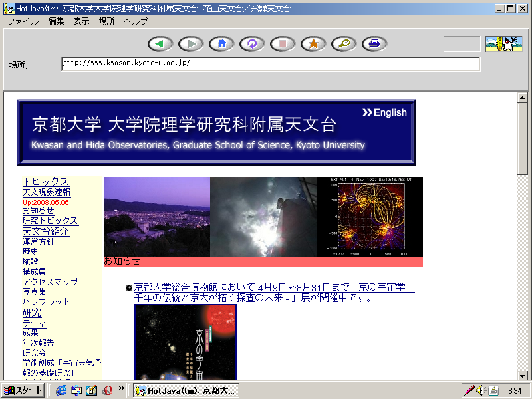Image resolution: width=532 pixels, height=399 pixels.
Task: Click the 京の宇宙学 exhibition poster image
Action: tap(186, 342)
